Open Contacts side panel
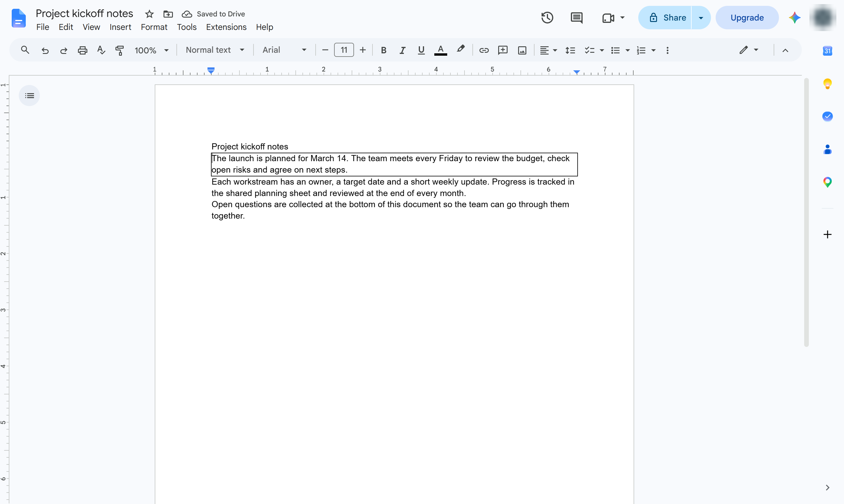Viewport: 844px width, 504px height. (827, 149)
